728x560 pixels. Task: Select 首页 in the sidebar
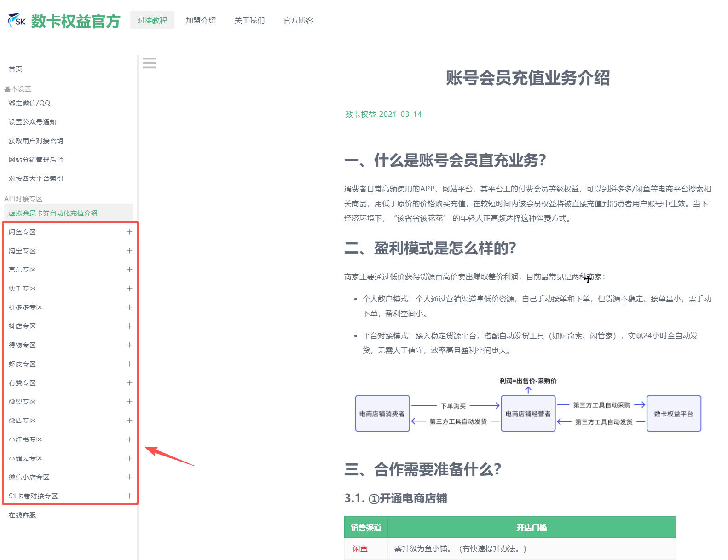16,69
